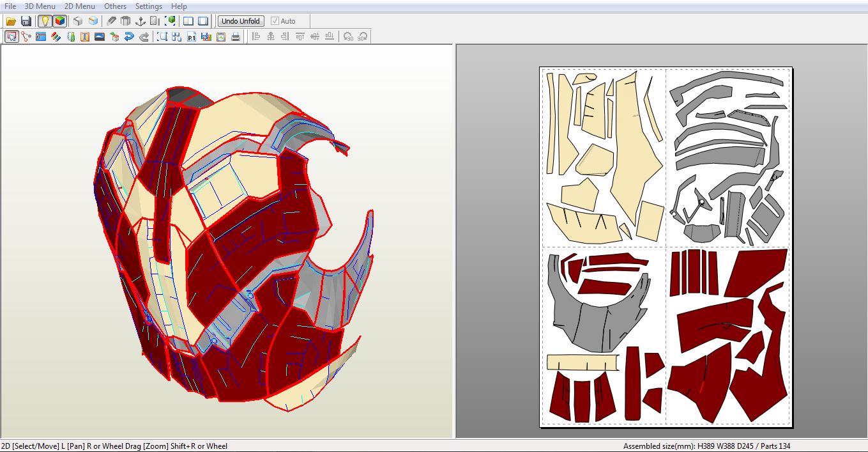Click the image picture tool icon

(100, 36)
